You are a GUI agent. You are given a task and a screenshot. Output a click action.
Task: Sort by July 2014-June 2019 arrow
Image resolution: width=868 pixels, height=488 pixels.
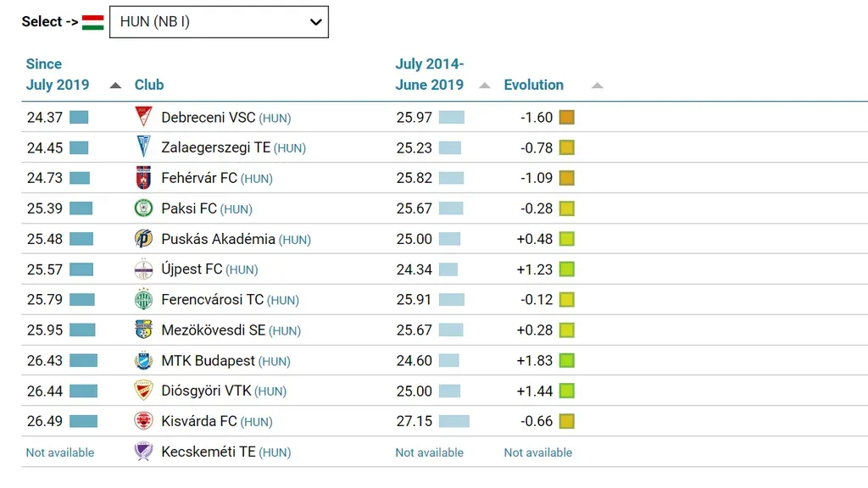[485, 86]
